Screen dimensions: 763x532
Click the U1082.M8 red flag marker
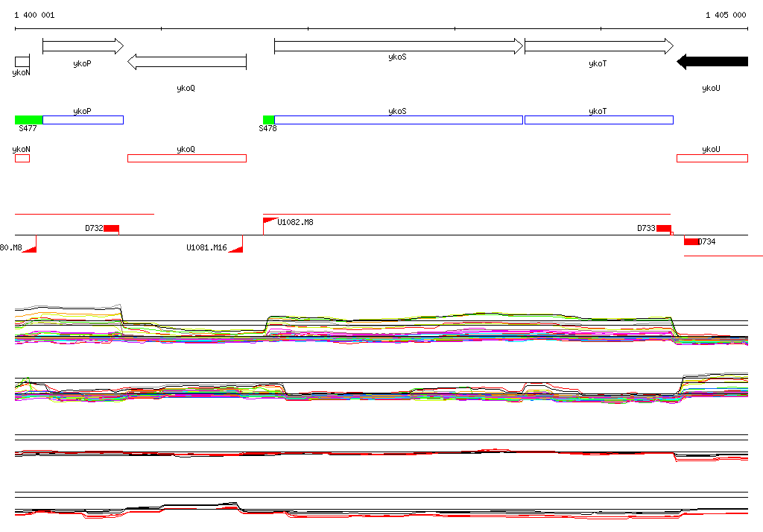(x=270, y=221)
